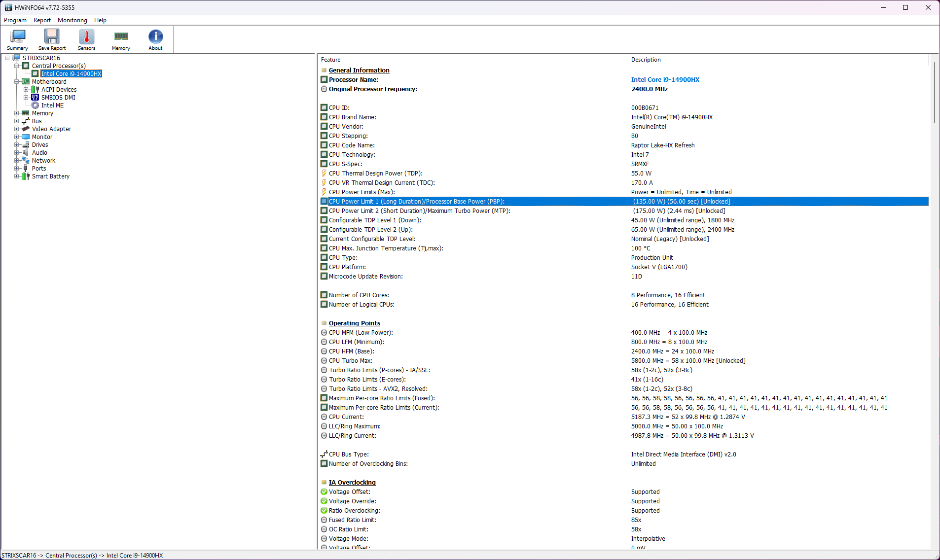Expand the Drives tree node

coord(17,144)
